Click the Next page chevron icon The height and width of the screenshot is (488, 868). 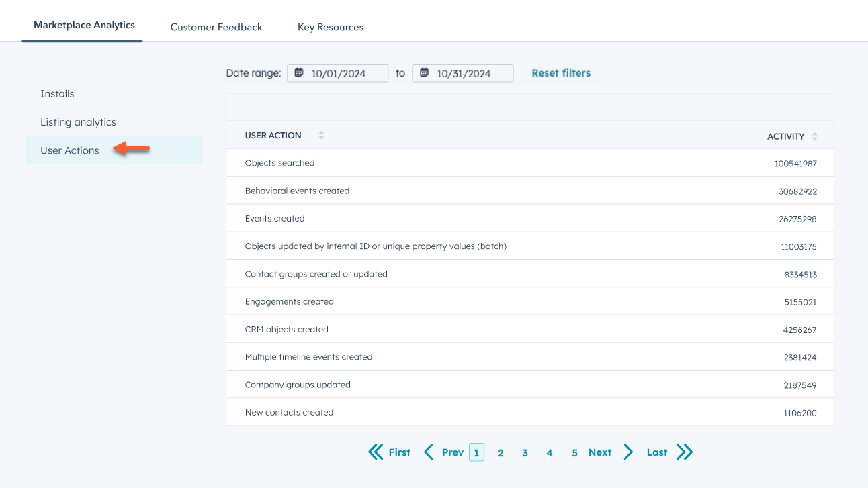click(x=628, y=452)
